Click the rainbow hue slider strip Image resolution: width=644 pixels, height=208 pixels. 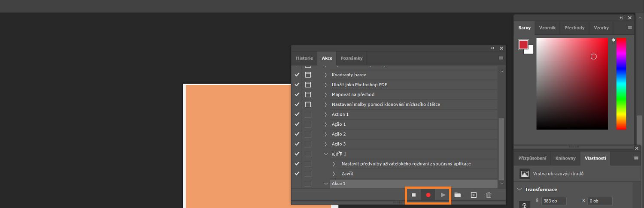(x=621, y=84)
